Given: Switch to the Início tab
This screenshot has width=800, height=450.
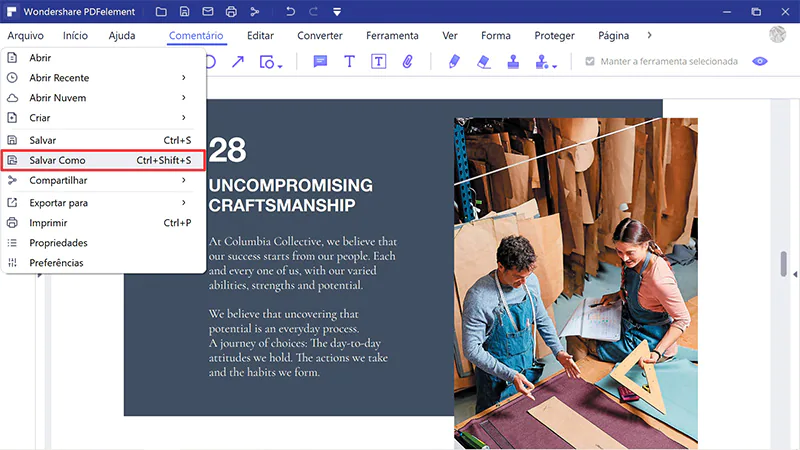Looking at the screenshot, I should 76,36.
